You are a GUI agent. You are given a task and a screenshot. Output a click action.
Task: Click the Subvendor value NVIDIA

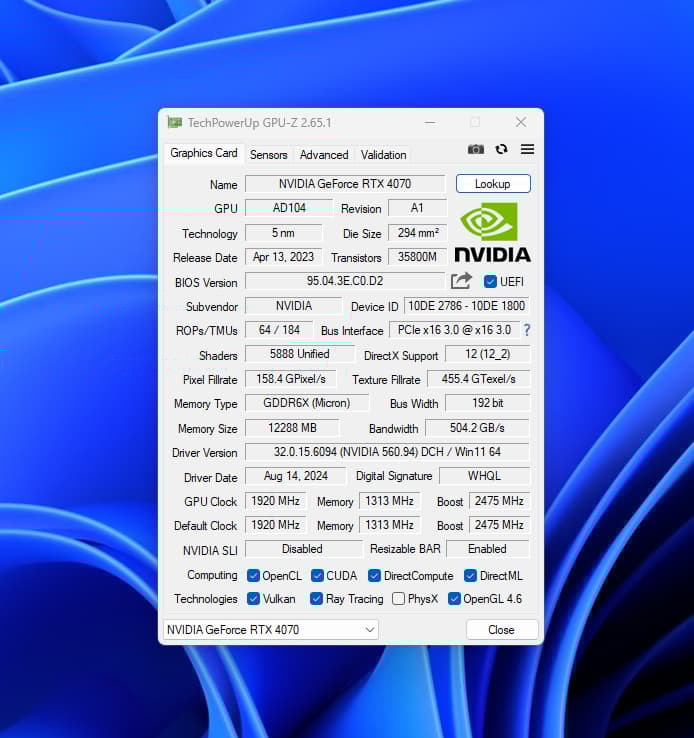pos(294,306)
